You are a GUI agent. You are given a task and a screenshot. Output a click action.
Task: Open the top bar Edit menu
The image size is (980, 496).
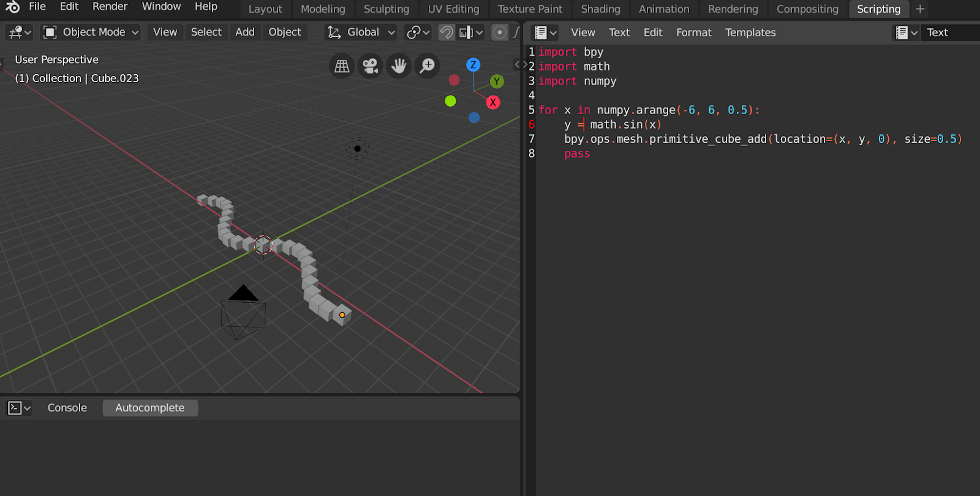click(69, 7)
